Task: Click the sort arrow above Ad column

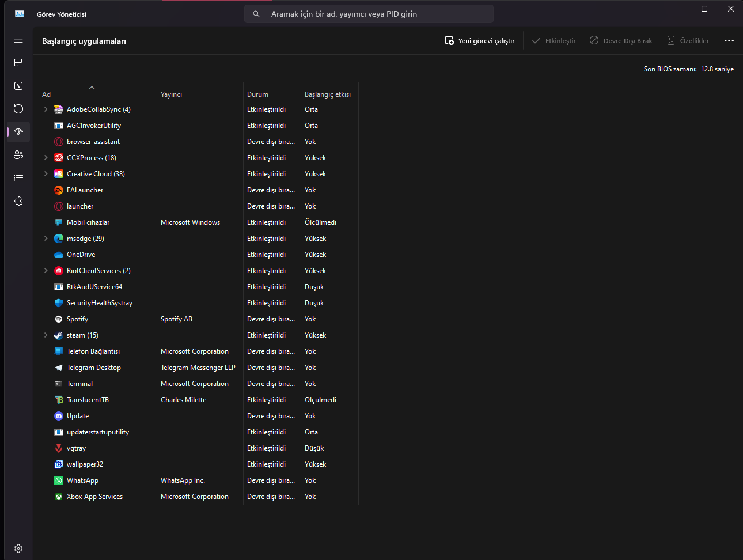Action: [x=92, y=88]
